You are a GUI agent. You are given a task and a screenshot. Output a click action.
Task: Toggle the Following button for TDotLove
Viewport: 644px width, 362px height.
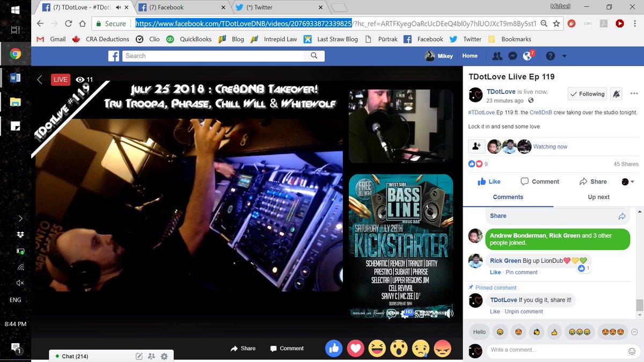click(587, 94)
